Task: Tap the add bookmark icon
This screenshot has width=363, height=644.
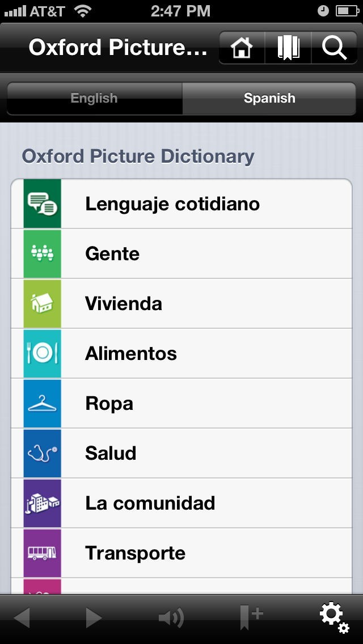Action: [x=251, y=617]
